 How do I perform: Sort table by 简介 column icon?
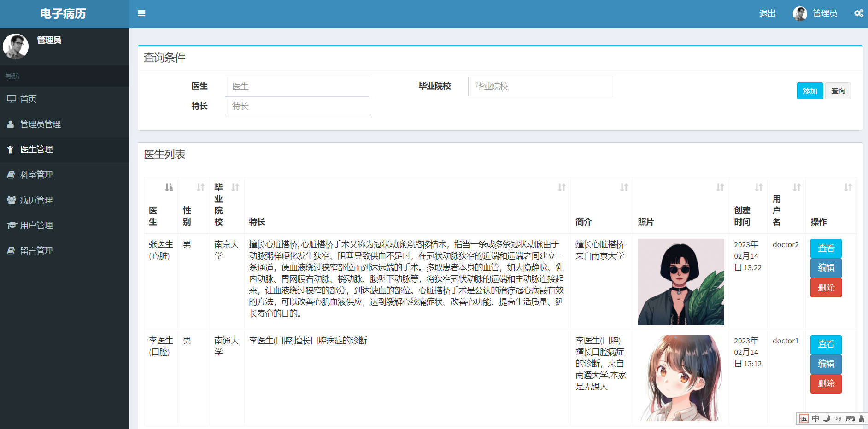(624, 187)
